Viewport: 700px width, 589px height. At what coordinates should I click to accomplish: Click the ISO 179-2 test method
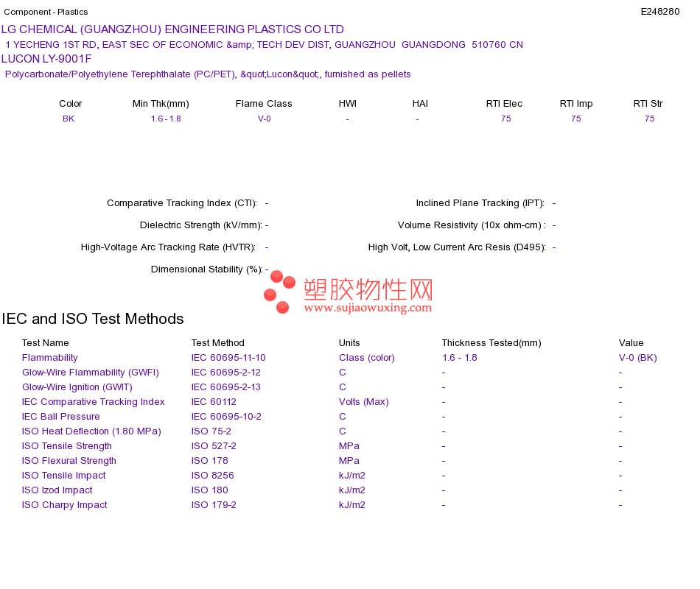pos(214,504)
